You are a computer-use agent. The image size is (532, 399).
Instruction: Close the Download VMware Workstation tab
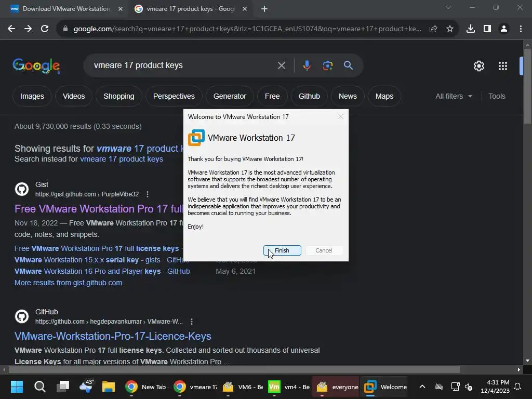(x=121, y=9)
